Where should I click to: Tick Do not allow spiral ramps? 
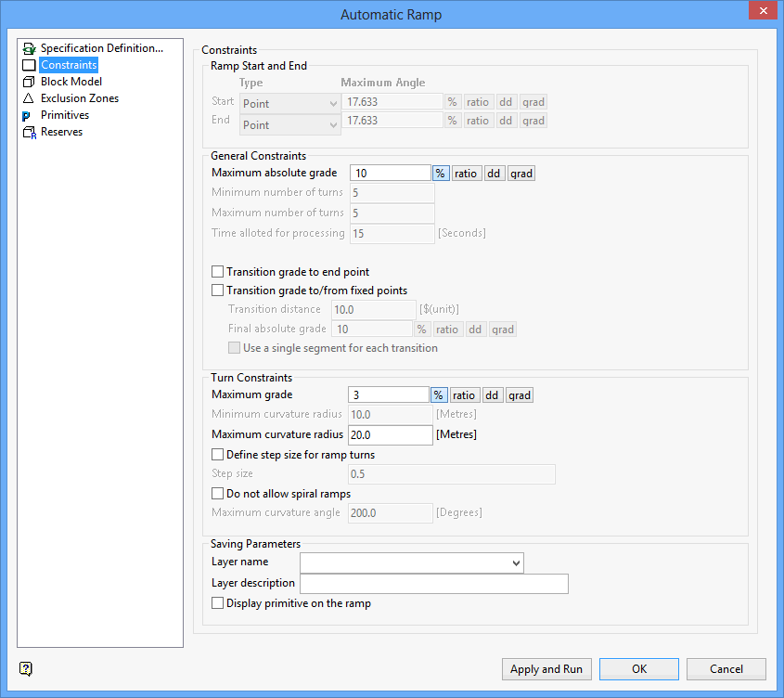[x=217, y=494]
